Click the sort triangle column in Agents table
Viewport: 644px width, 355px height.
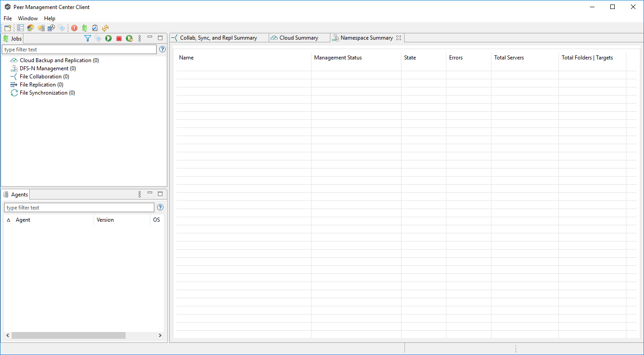point(9,220)
